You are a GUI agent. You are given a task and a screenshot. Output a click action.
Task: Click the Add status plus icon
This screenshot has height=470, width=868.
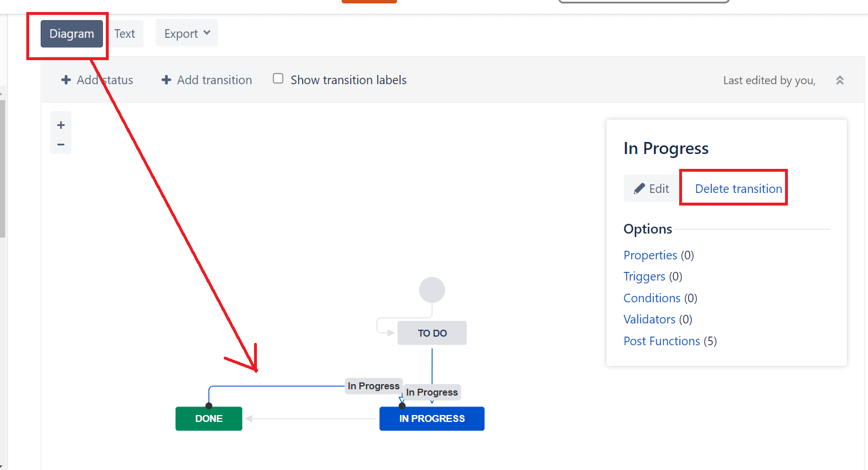66,80
